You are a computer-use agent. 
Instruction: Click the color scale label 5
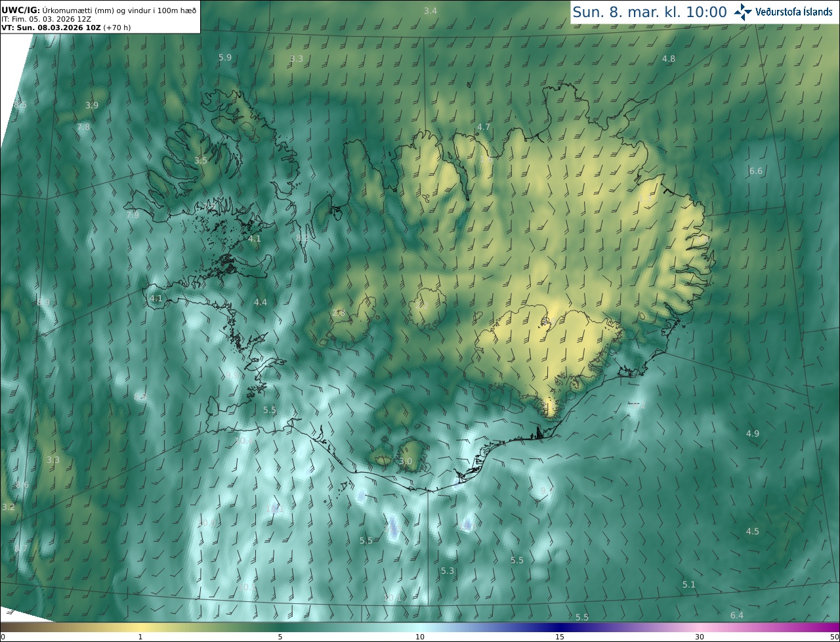point(280,637)
